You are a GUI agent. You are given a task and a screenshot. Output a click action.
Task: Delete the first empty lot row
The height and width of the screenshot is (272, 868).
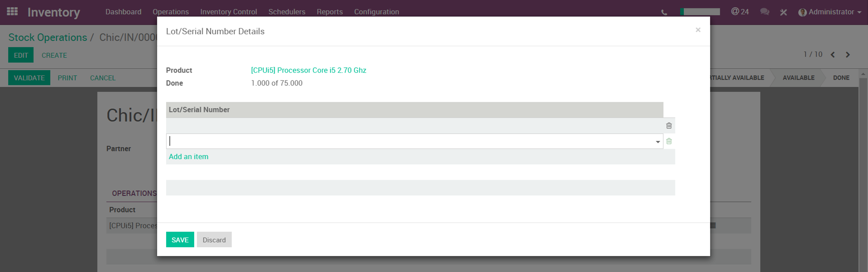[x=669, y=126]
